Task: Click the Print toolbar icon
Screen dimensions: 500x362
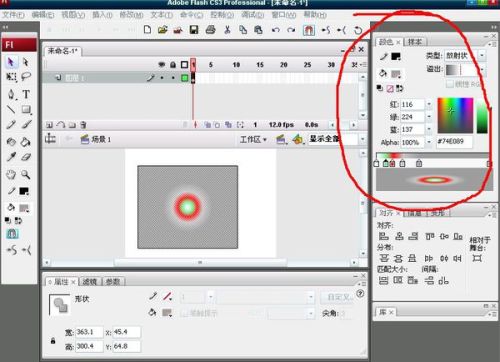Action: pyautogui.click(x=210, y=30)
